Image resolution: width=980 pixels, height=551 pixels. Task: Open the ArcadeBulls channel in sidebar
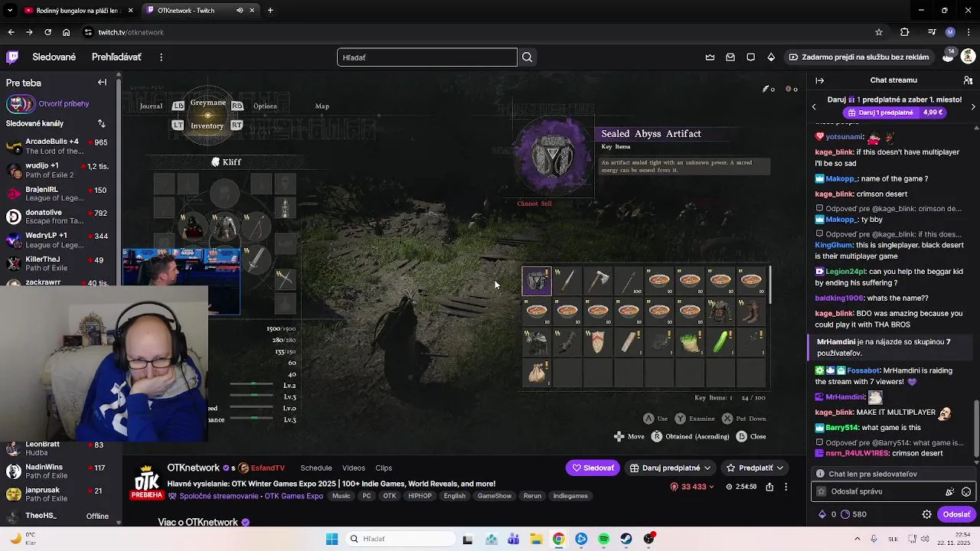coord(59,146)
